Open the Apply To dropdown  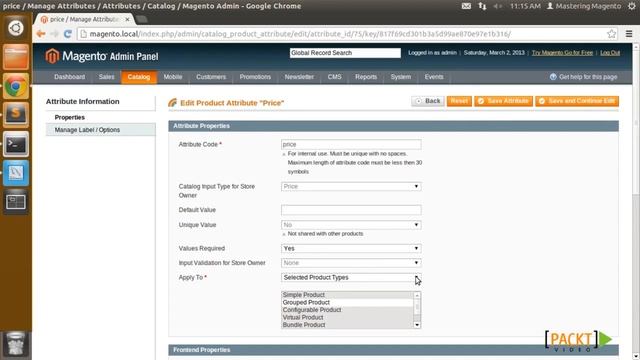click(x=351, y=278)
